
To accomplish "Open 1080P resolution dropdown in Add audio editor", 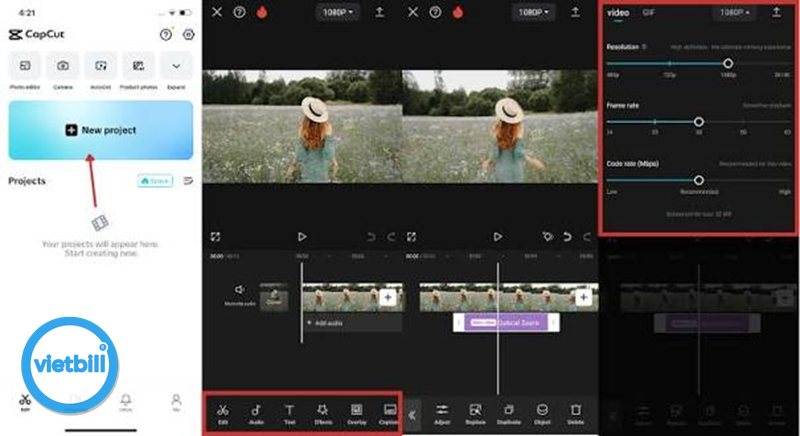I will (x=337, y=12).
